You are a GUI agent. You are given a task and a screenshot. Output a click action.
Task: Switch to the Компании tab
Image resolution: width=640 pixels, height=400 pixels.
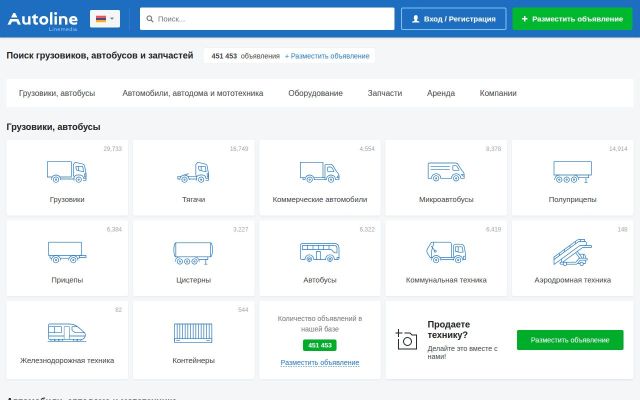tap(498, 93)
